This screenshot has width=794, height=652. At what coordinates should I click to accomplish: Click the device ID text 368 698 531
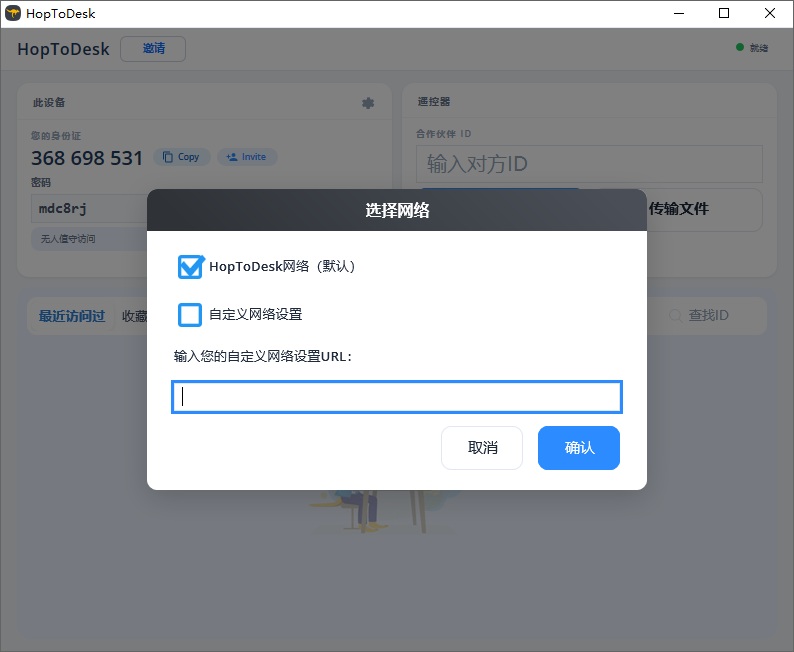pyautogui.click(x=87, y=158)
